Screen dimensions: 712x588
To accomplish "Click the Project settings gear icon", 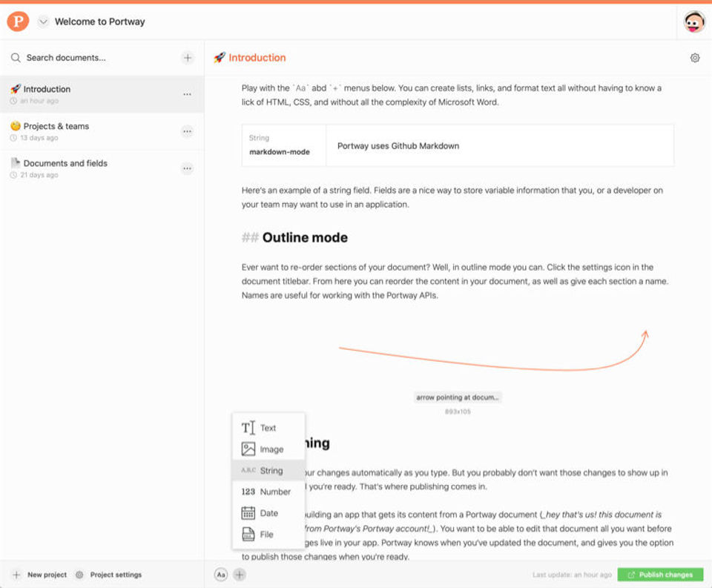I will 79,575.
